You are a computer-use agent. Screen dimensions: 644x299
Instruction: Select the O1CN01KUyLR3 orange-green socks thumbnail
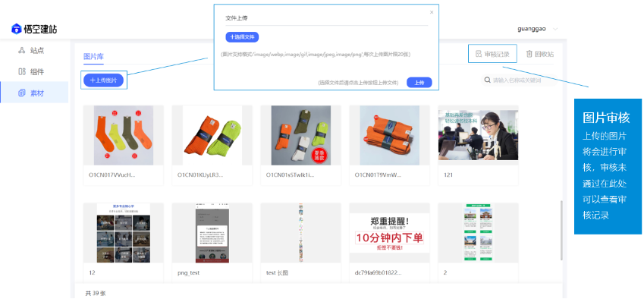pos(212,136)
